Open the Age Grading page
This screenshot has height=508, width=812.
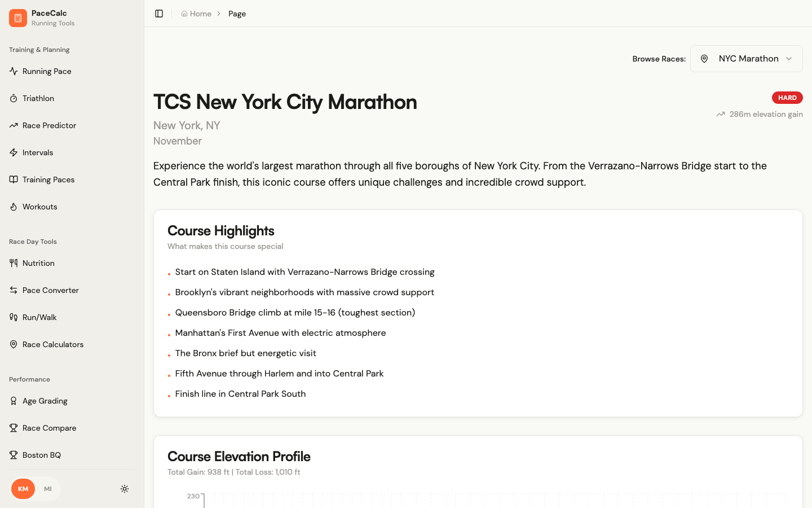click(72, 401)
